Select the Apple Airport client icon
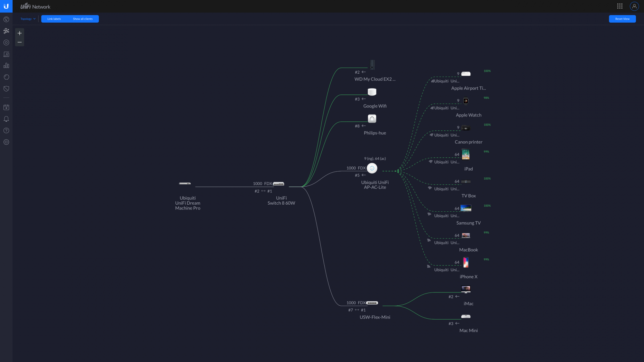 point(466,74)
